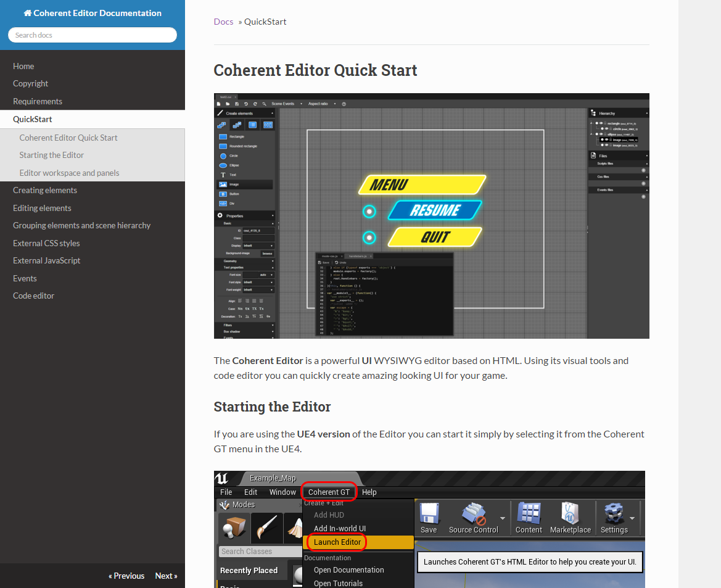This screenshot has width=721, height=588.
Task: Click the Next navigation link
Action: [166, 576]
